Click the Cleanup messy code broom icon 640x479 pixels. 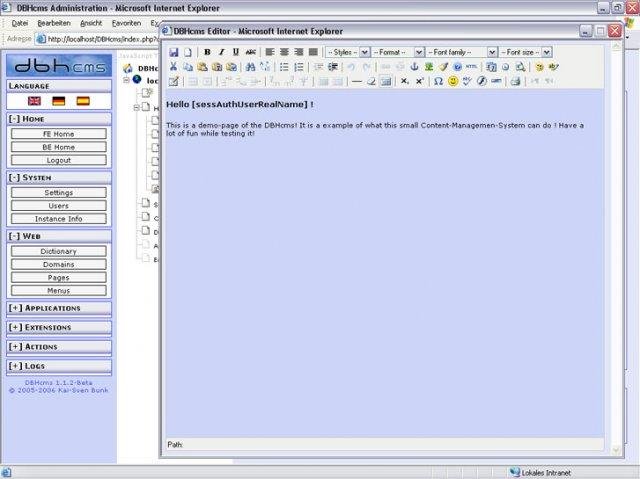click(x=443, y=67)
